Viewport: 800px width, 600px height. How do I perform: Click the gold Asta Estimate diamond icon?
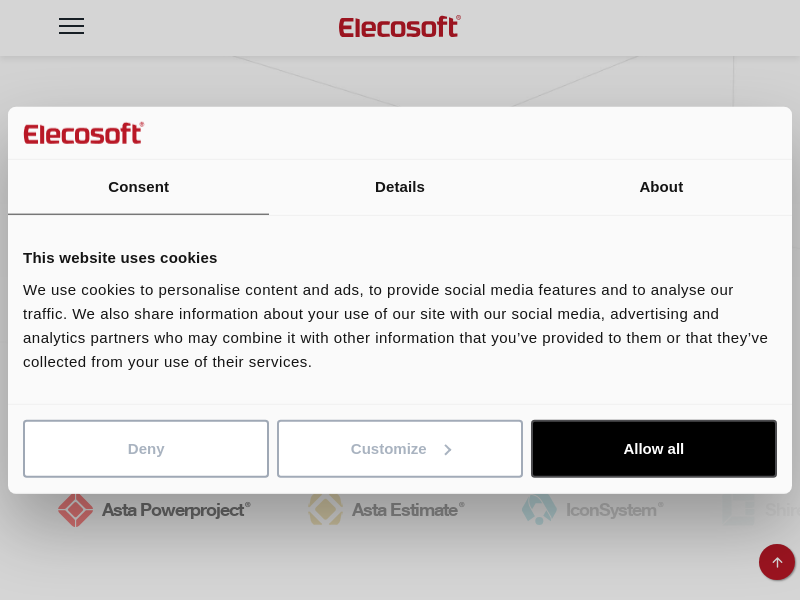pyautogui.click(x=325, y=509)
